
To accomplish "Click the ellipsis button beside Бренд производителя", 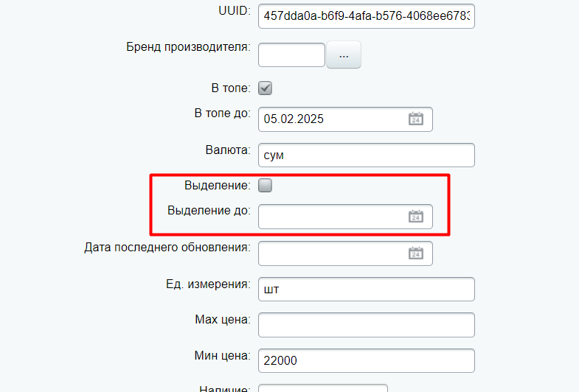I will coord(344,55).
